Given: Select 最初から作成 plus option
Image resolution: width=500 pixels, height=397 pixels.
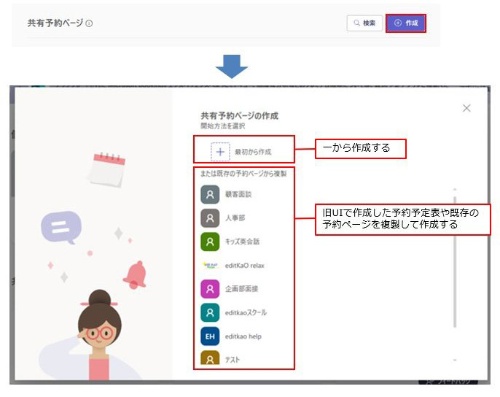Looking at the screenshot, I should click(x=220, y=152).
